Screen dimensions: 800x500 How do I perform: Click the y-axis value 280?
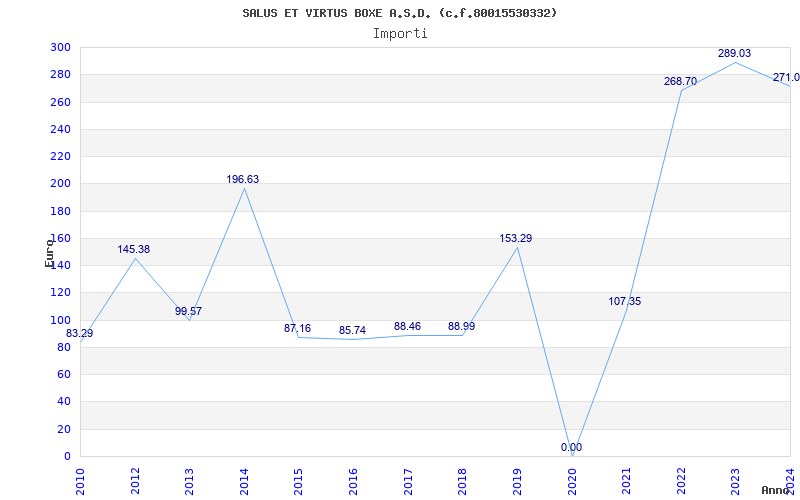(60, 75)
